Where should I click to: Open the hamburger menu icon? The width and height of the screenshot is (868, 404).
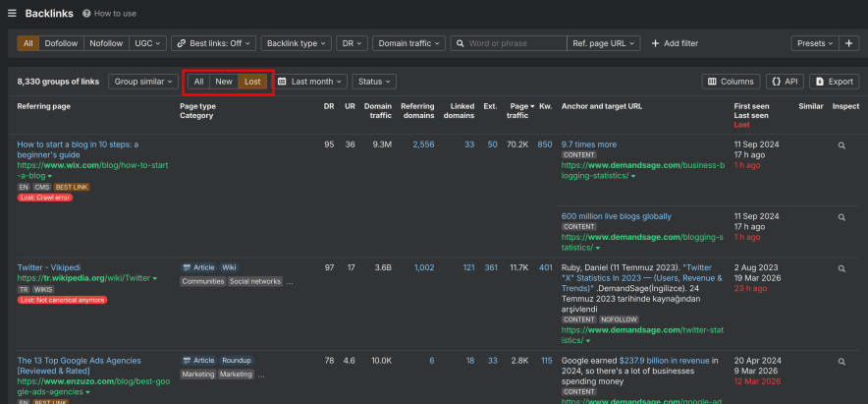pos(11,14)
